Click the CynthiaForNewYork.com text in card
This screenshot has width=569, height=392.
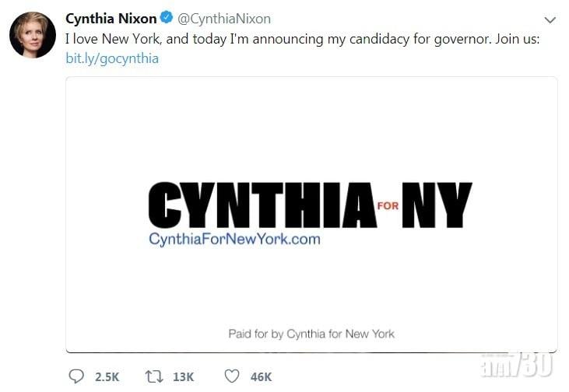pyautogui.click(x=234, y=240)
